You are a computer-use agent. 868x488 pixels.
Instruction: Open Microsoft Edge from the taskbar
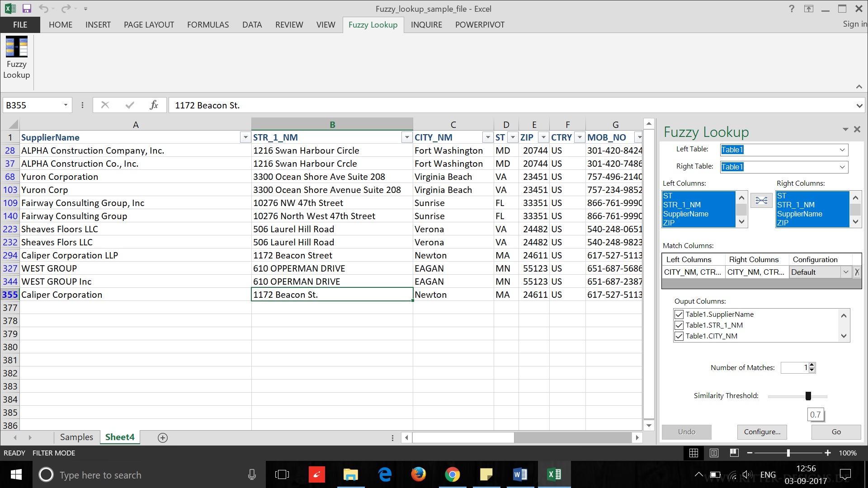(385, 474)
